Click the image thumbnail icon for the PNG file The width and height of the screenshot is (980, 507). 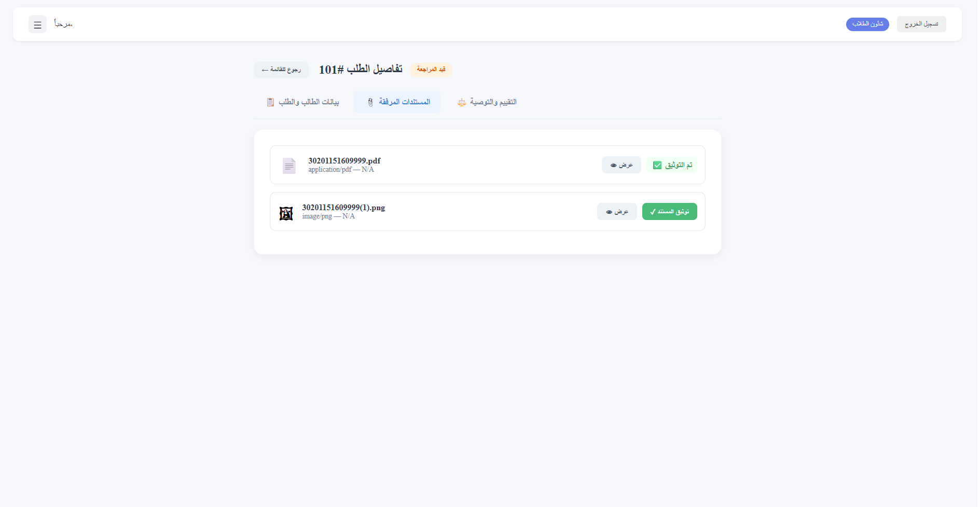click(286, 212)
